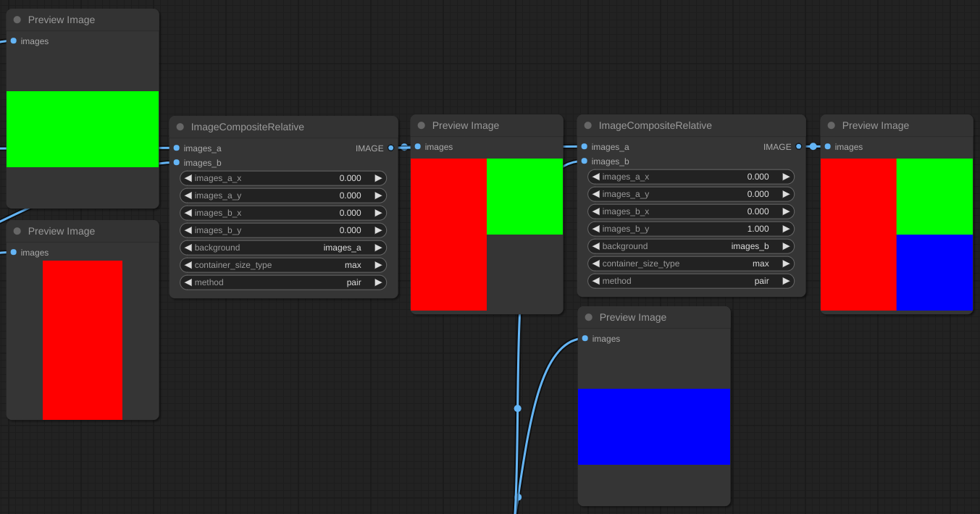
Task: Click IMAGE output port of node with background images_b
Action: coord(798,147)
